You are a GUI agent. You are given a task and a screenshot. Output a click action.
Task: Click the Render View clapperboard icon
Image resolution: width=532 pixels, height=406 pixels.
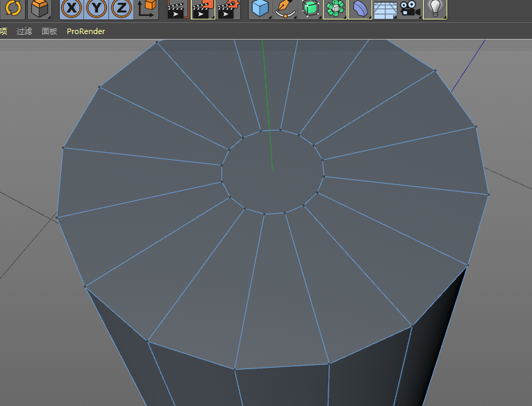178,8
